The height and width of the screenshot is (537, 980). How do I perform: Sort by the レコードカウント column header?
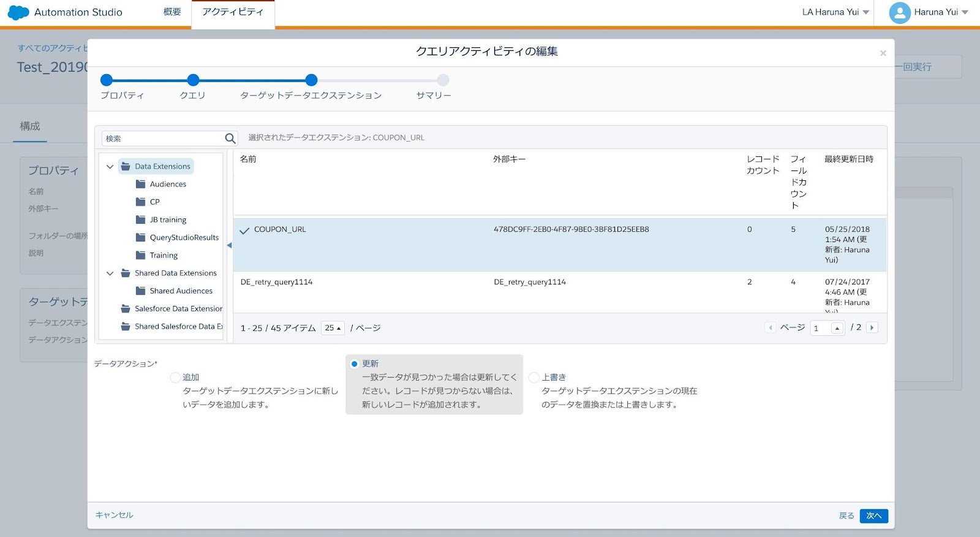[x=763, y=165]
